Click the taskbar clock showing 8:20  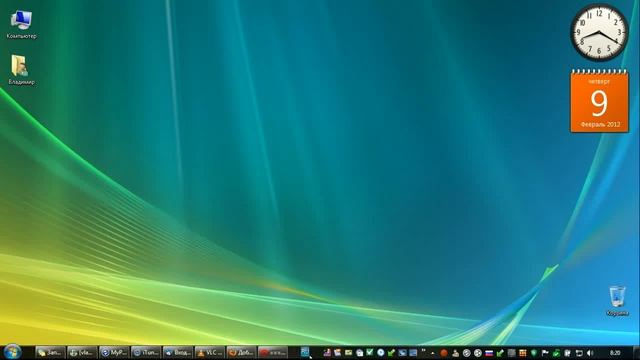(x=615, y=353)
